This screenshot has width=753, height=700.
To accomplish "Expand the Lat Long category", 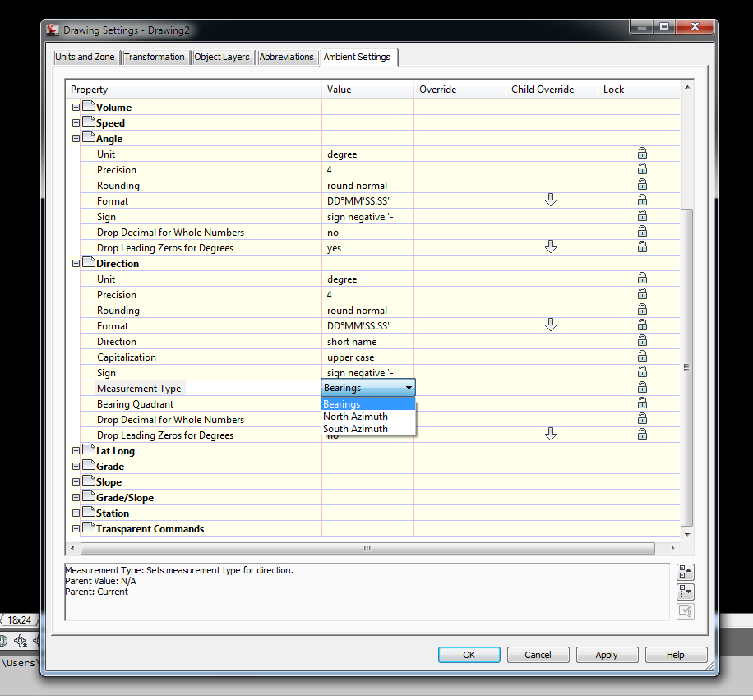I will coord(76,450).
